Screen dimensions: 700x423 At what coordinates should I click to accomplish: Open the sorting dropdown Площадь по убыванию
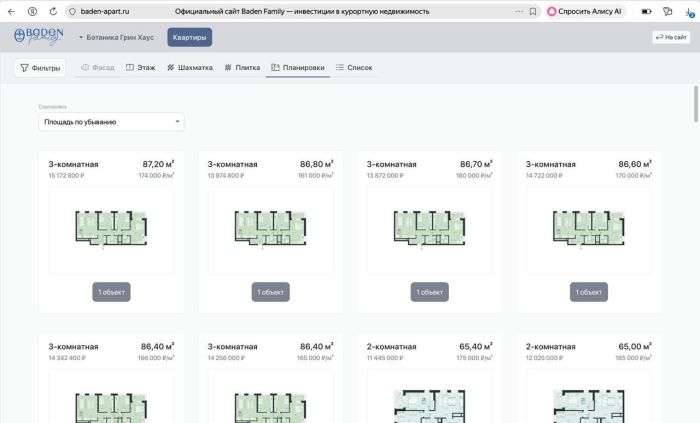coord(111,122)
